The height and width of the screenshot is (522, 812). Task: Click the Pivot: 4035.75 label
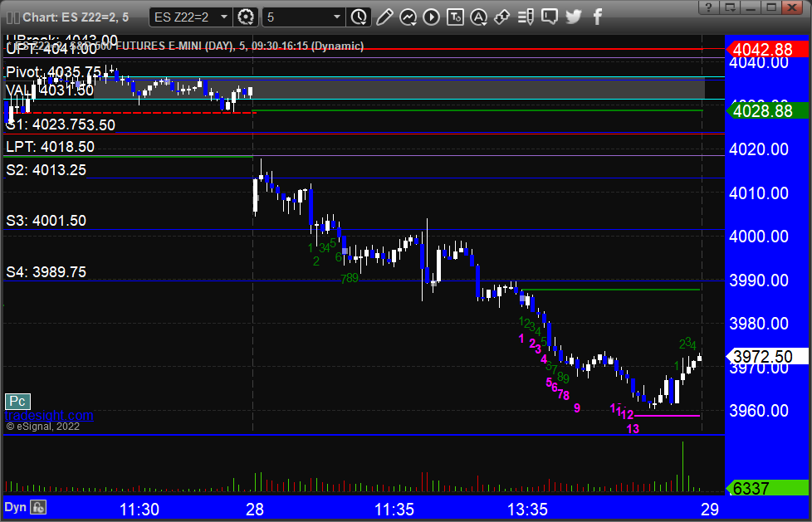[x=53, y=72]
